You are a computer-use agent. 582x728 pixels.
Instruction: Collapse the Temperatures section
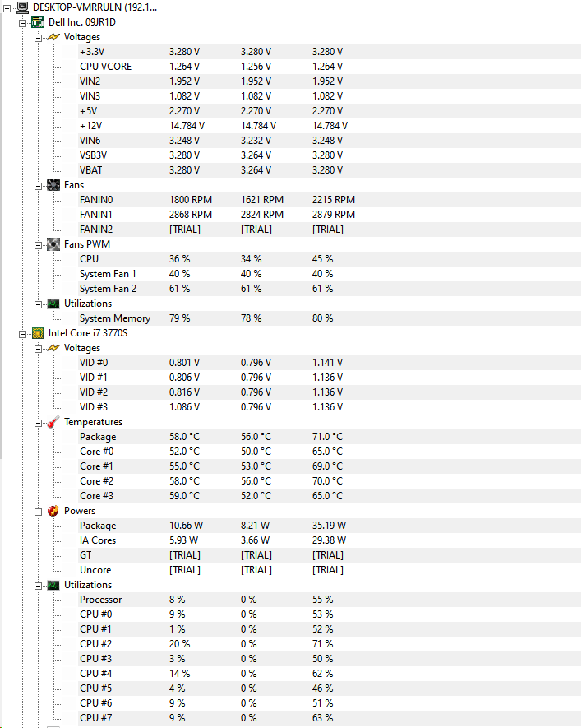click(x=39, y=422)
